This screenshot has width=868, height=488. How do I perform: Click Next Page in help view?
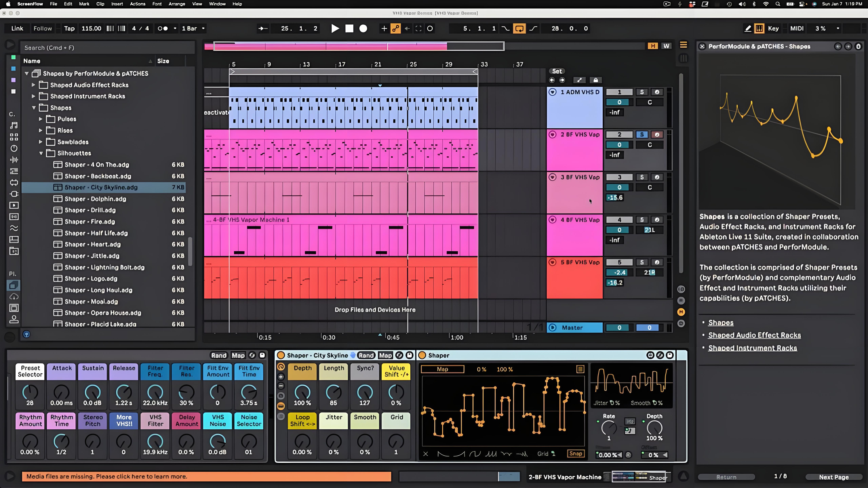(x=834, y=477)
